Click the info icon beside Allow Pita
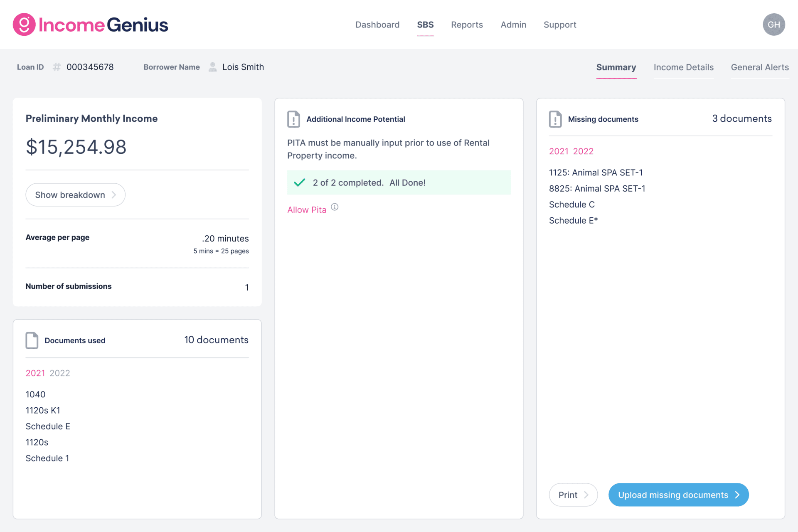 (x=335, y=207)
